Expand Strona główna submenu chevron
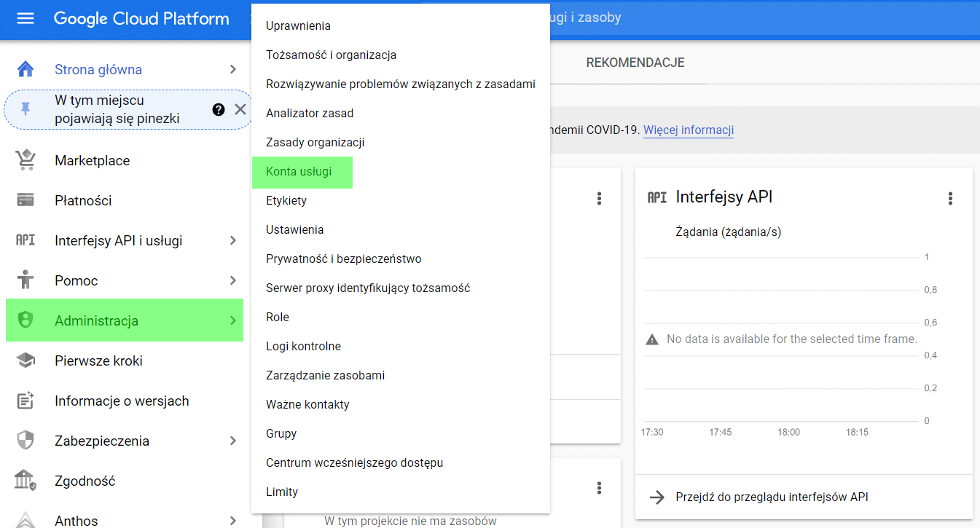Image resolution: width=980 pixels, height=528 pixels. [233, 69]
